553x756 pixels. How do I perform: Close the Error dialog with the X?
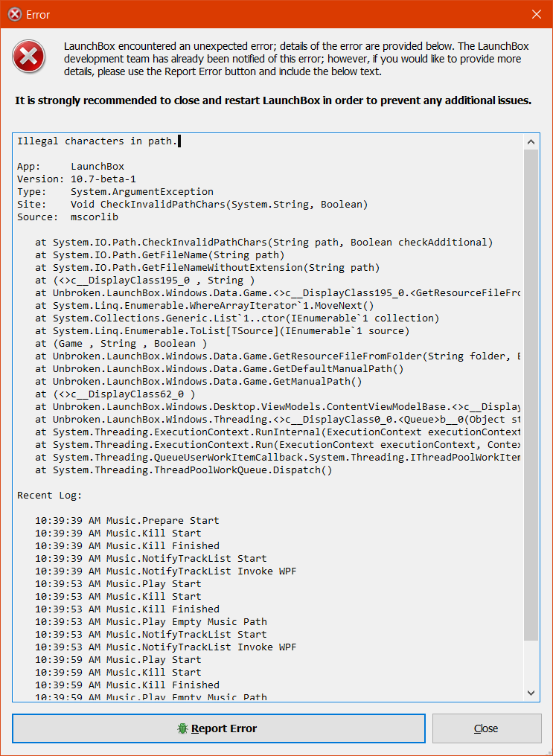536,14
